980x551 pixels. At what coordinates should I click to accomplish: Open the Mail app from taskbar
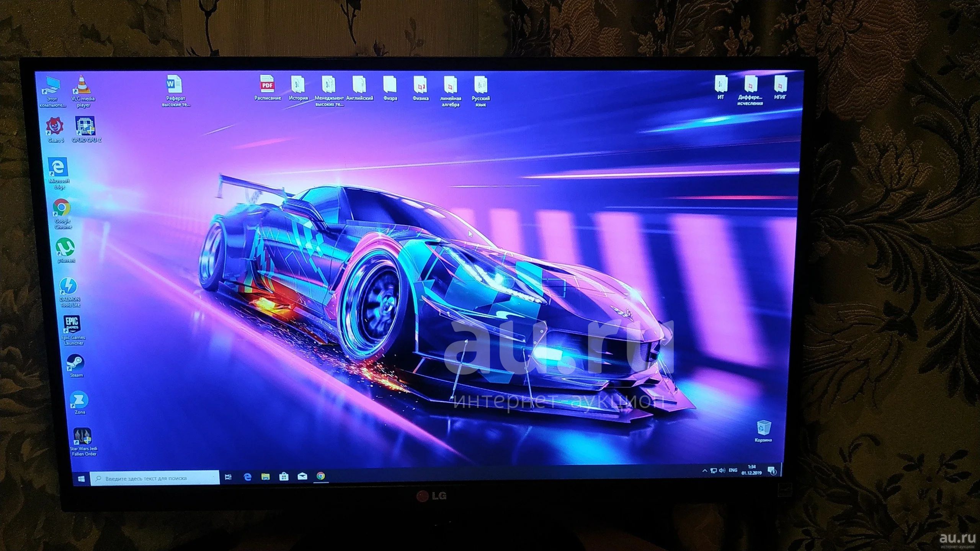pos(302,476)
